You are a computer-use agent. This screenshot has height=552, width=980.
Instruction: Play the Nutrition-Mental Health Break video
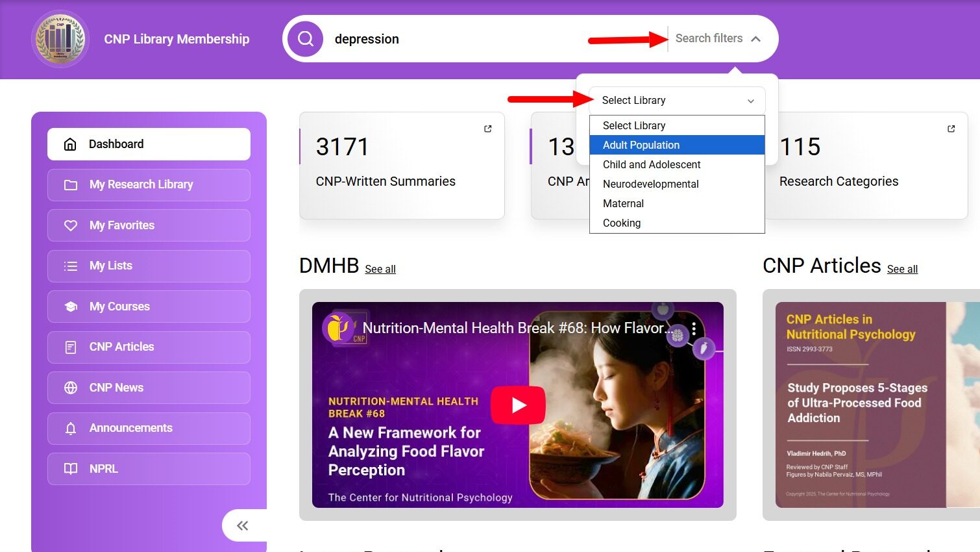[518, 405]
